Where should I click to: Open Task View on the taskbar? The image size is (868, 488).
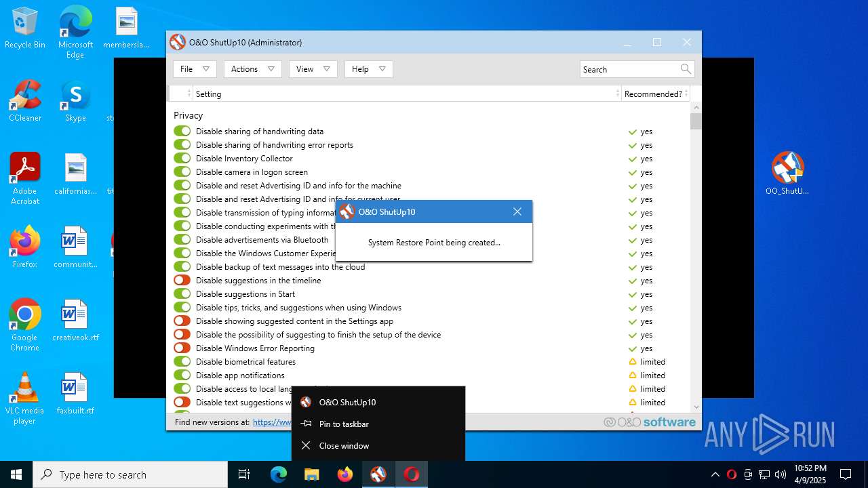point(244,474)
